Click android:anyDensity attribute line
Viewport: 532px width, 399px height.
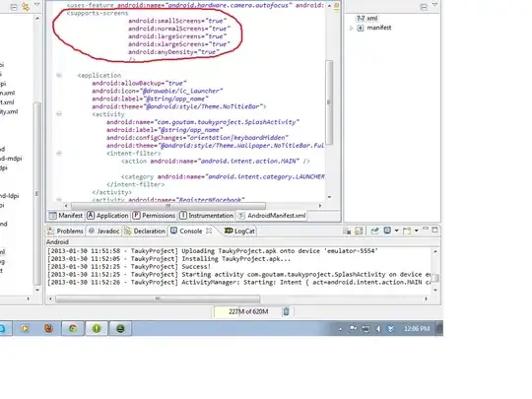click(174, 52)
